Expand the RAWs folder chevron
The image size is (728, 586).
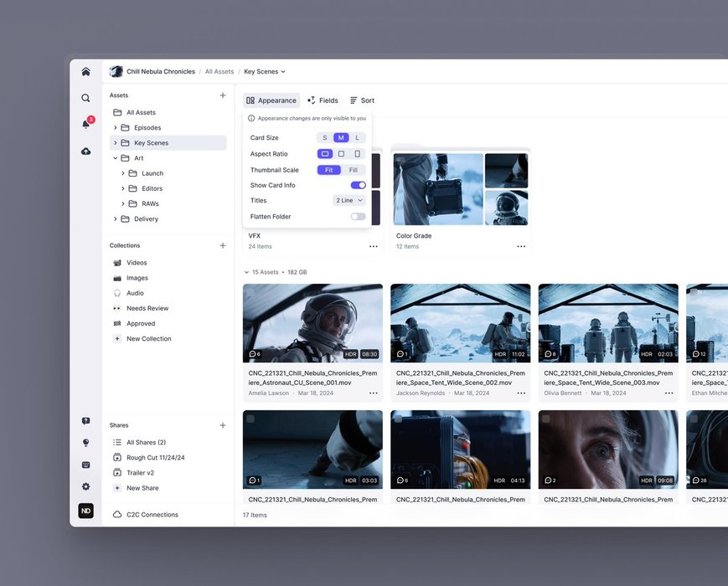pos(123,203)
